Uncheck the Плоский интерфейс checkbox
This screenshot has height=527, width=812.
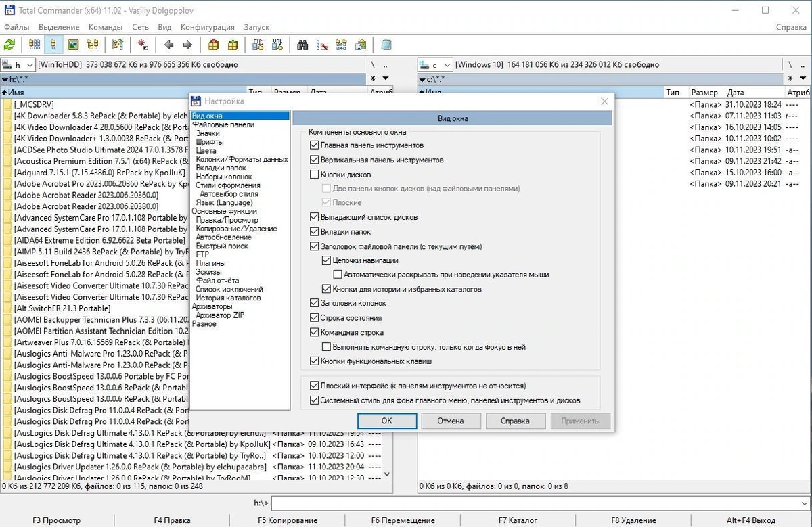314,386
